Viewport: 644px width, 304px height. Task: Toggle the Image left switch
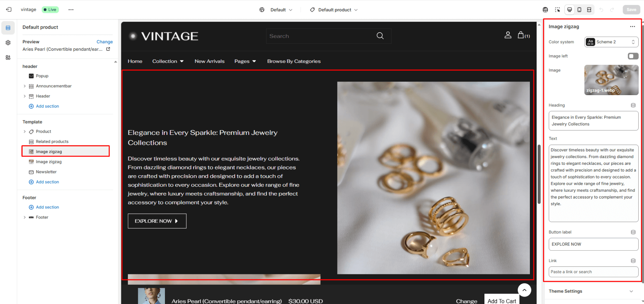pos(633,56)
